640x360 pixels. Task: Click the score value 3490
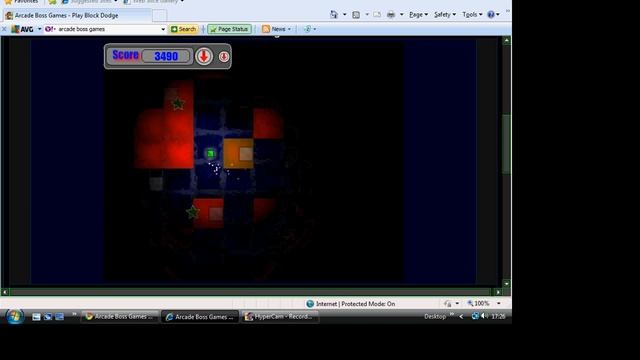coord(166,56)
